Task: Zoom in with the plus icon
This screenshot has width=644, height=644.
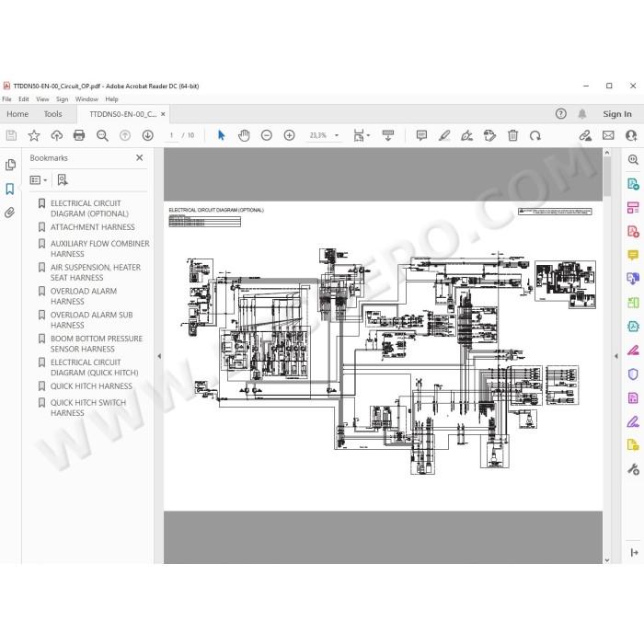Action: point(290,135)
